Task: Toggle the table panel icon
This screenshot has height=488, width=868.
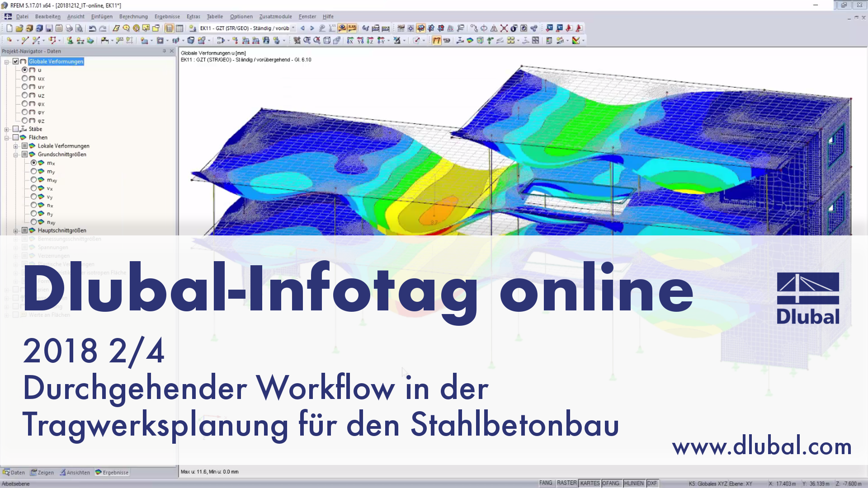Action: (x=179, y=28)
